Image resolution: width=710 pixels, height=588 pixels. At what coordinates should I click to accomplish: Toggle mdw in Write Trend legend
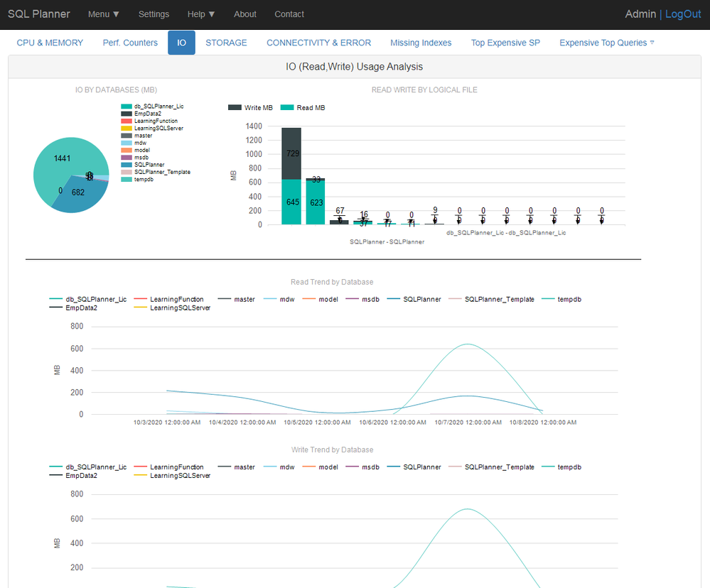pos(279,467)
